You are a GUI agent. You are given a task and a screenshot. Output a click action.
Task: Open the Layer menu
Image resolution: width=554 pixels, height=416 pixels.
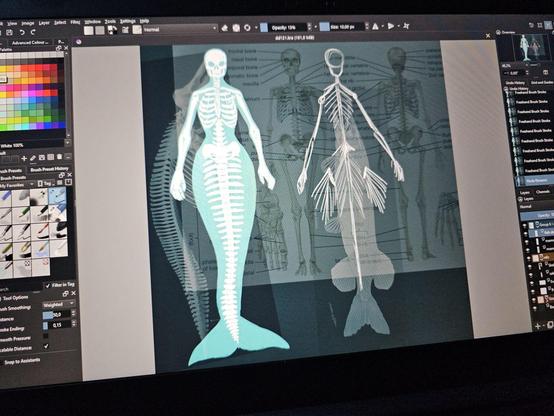pyautogui.click(x=44, y=23)
